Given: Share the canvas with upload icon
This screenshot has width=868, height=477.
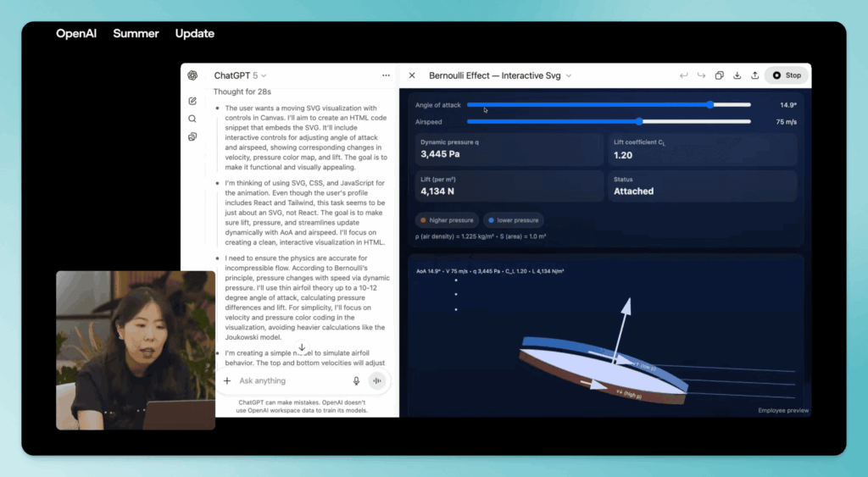Looking at the screenshot, I should [x=754, y=75].
